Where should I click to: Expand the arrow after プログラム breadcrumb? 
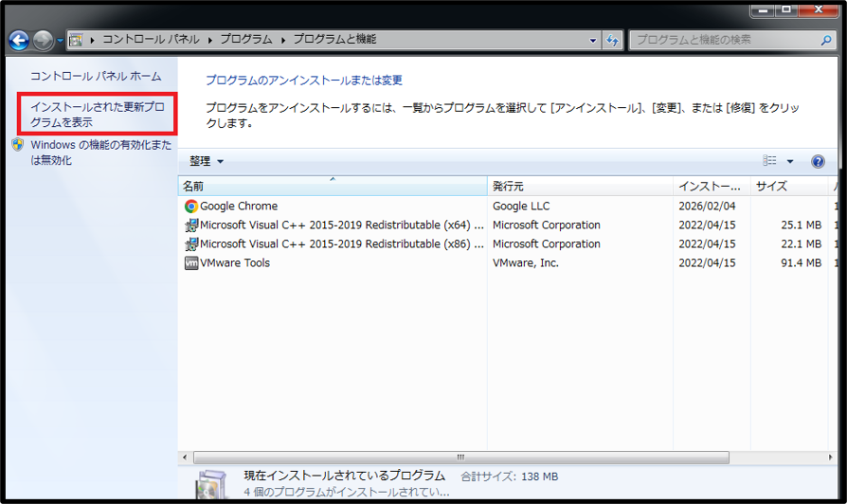(x=283, y=40)
